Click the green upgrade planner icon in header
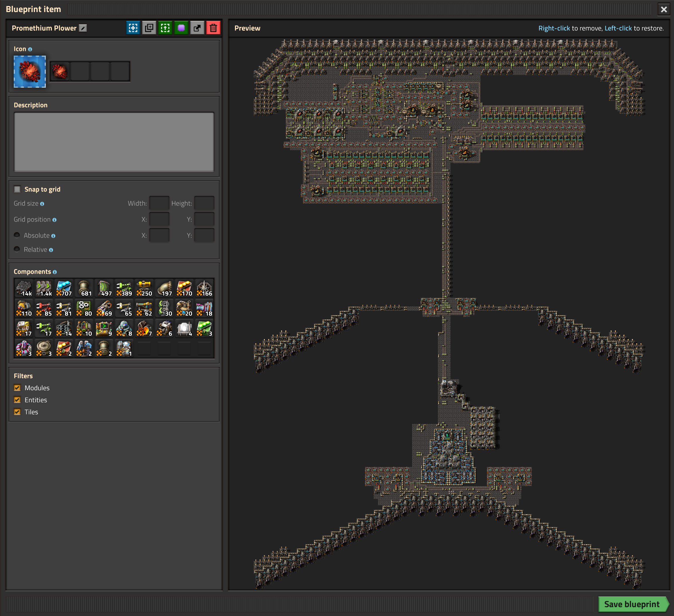The height and width of the screenshot is (616, 674). pos(165,28)
